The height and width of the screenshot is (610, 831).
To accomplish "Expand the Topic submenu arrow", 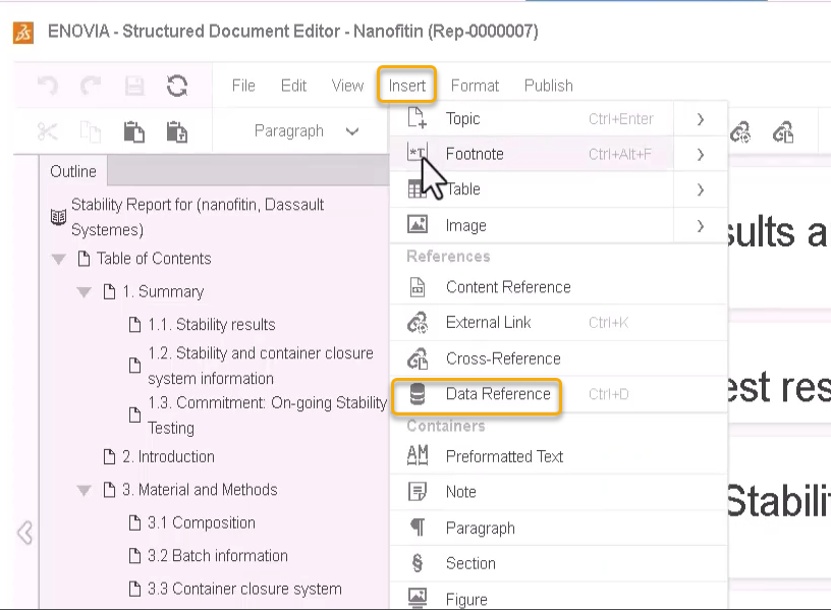I will (701, 119).
